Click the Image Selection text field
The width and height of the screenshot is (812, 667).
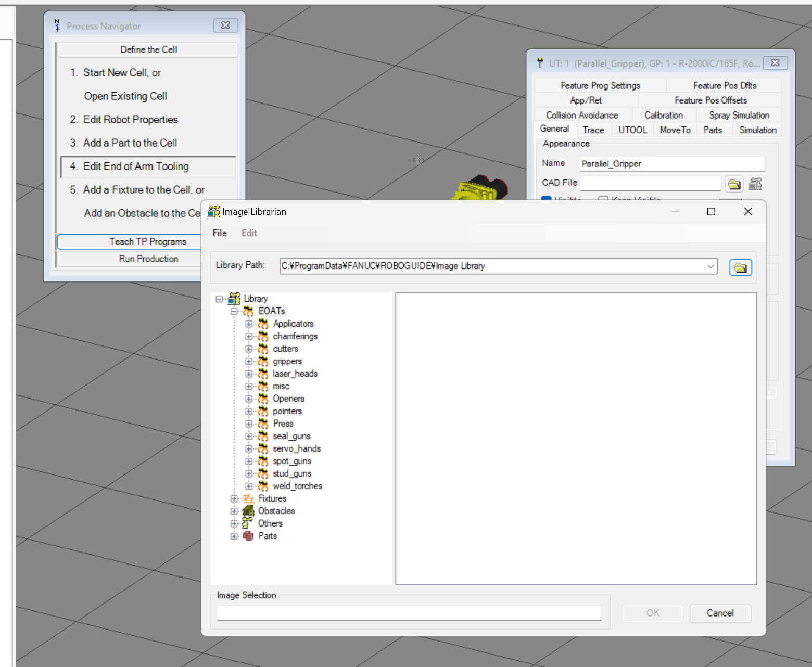click(x=409, y=613)
